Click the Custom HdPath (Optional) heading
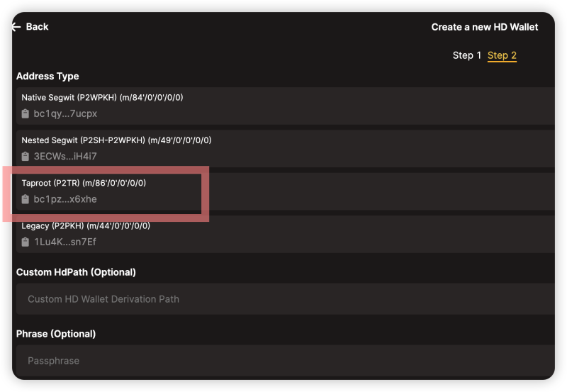The image size is (567, 392). click(76, 272)
